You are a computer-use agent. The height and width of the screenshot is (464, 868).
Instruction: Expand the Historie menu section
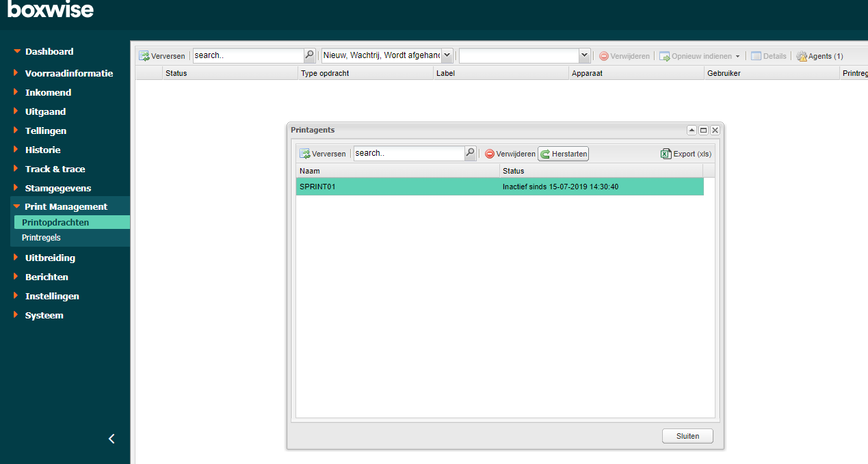[x=42, y=150]
